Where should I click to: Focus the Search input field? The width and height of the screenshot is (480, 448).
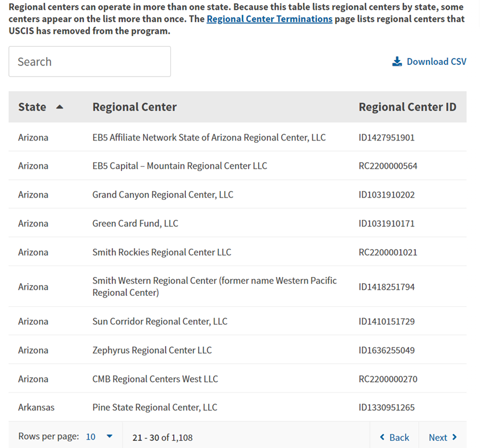(x=90, y=62)
